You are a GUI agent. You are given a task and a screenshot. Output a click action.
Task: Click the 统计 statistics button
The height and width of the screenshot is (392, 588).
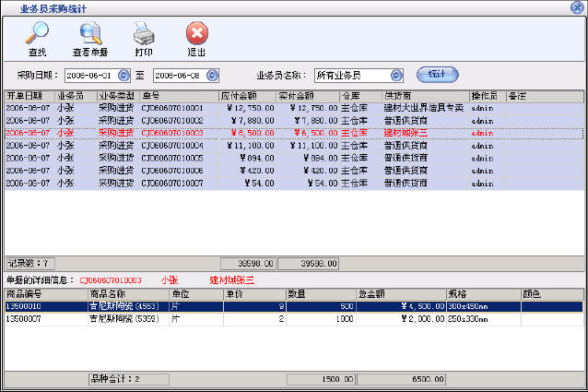point(437,74)
